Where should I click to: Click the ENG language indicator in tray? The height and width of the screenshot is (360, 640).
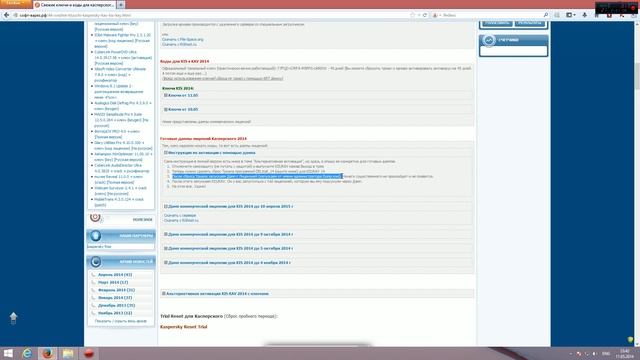[x=606, y=353]
